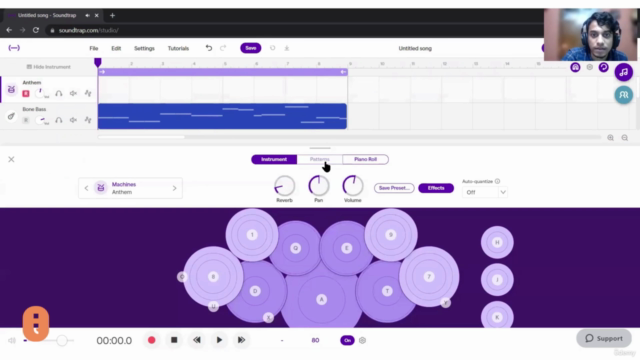Open the collaborators panel button
This screenshot has width=640, height=360.
(x=623, y=95)
